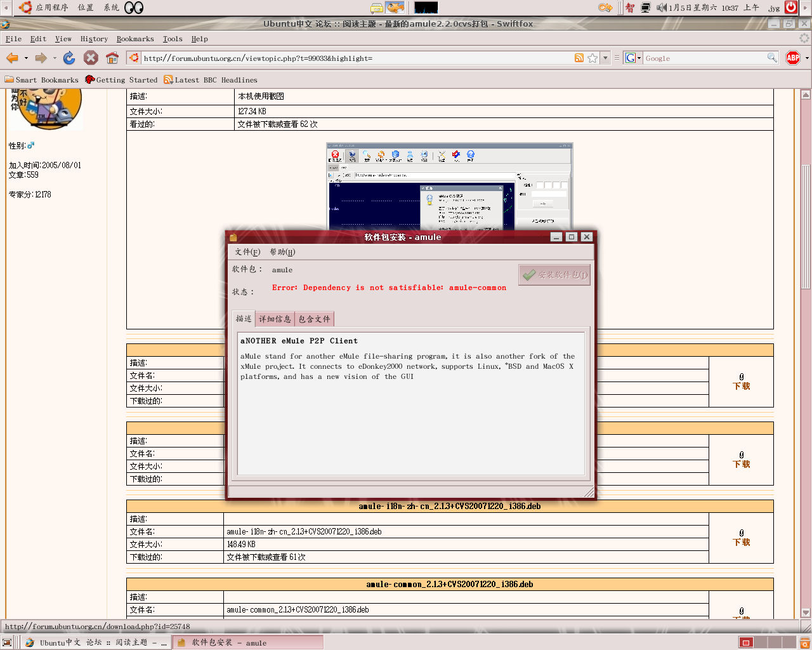Image resolution: width=812 pixels, height=650 pixels.
Task: Click the 安装软件包 install button
Action: 554,275
